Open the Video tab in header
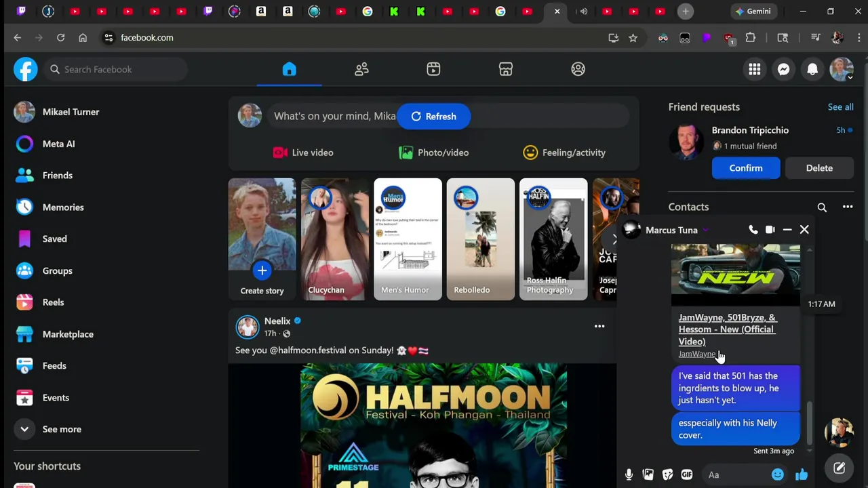The height and width of the screenshot is (488, 868). click(x=433, y=69)
